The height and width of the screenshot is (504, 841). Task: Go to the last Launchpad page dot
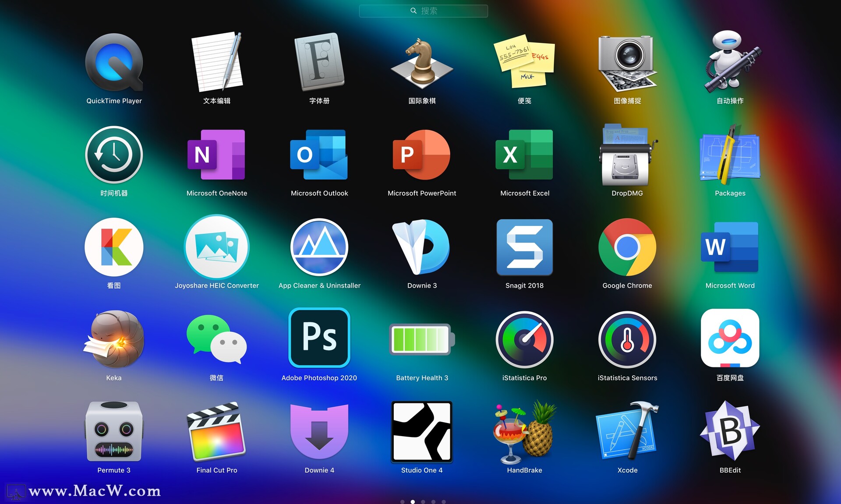pyautogui.click(x=444, y=502)
